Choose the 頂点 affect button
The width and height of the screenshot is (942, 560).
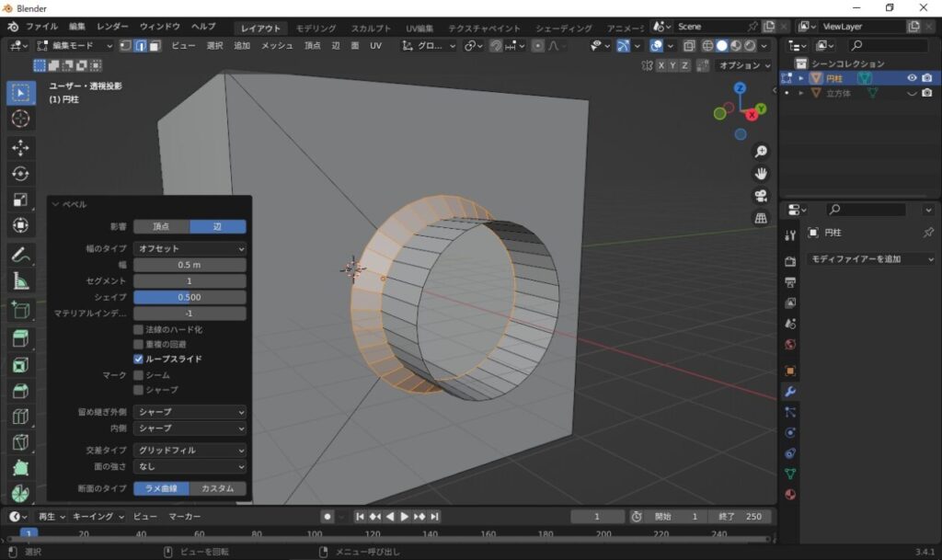click(x=161, y=226)
